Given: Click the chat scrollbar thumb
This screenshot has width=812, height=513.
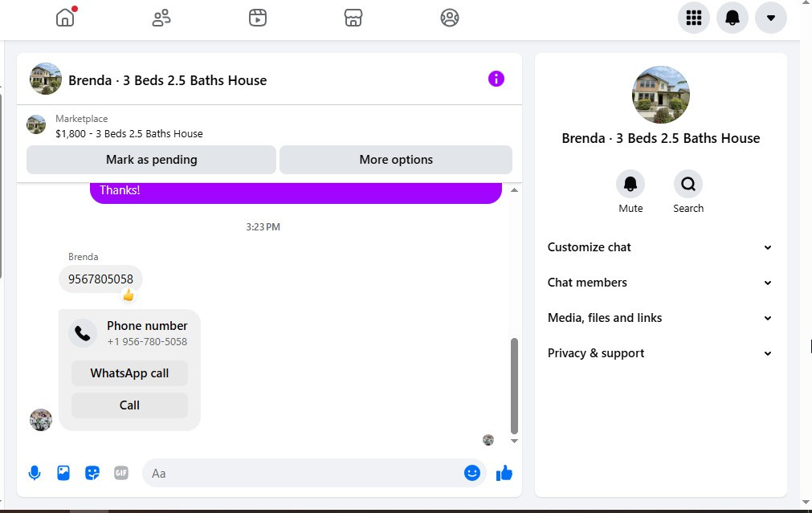Looking at the screenshot, I should 514,385.
